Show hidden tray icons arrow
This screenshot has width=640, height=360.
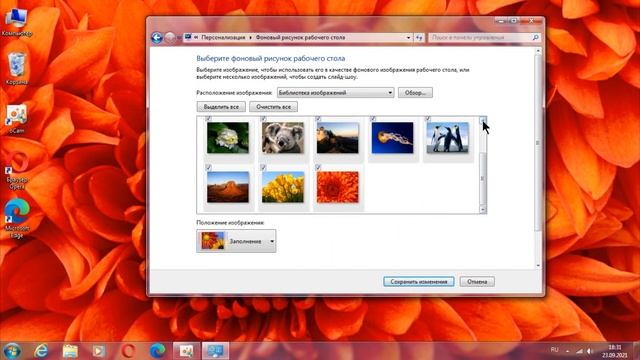[567, 351]
